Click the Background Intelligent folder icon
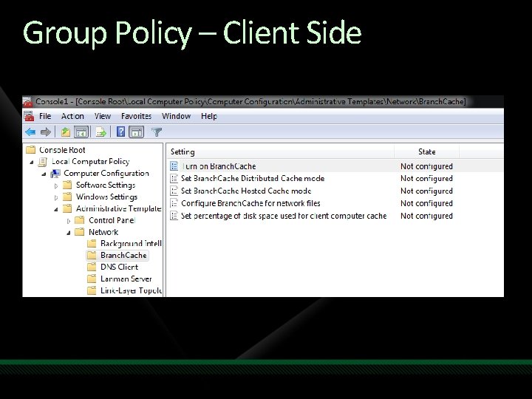532x399 pixels. click(92, 244)
